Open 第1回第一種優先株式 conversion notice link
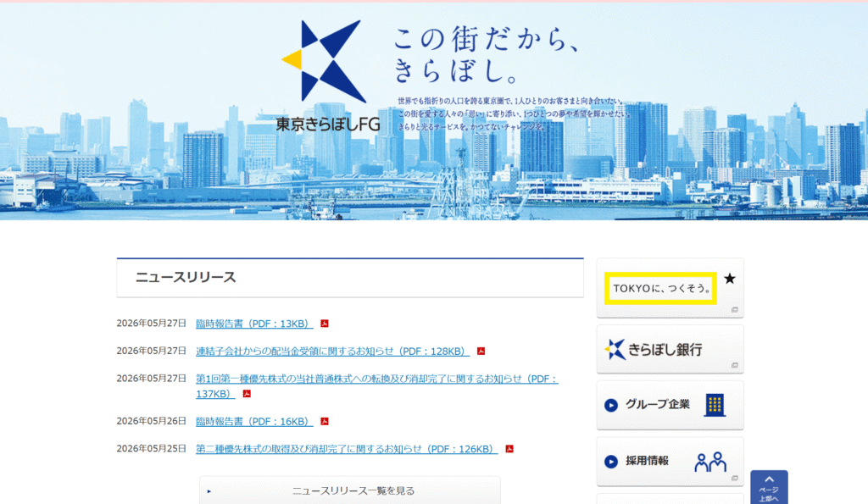The width and height of the screenshot is (868, 504). pyautogui.click(x=376, y=386)
